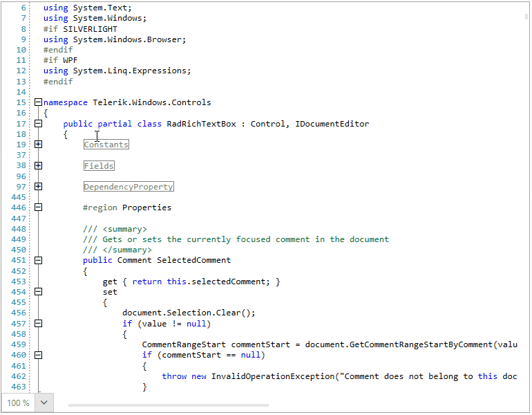The image size is (532, 415).
Task: Click the horizontal scrollbar thumb
Action: click(169, 405)
